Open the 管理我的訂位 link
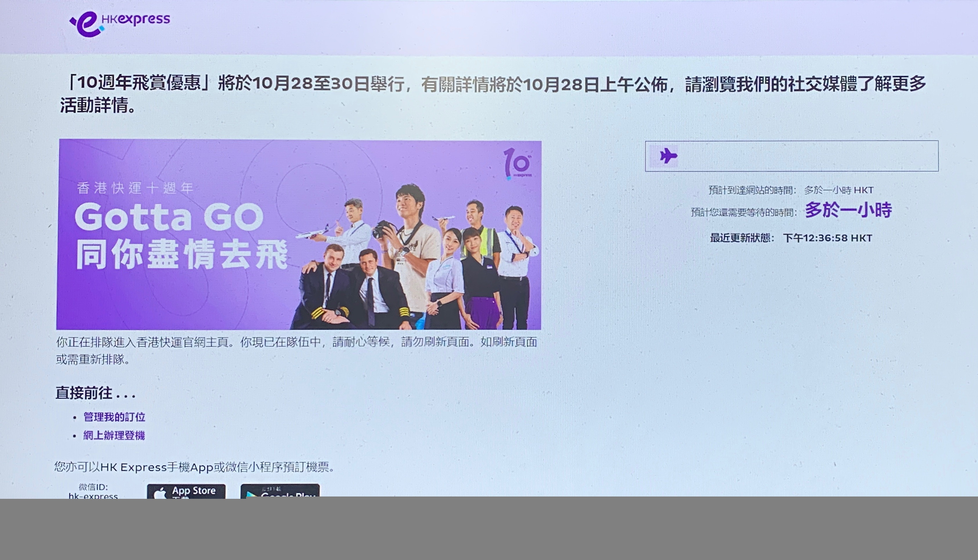The image size is (978, 560). pos(114,417)
